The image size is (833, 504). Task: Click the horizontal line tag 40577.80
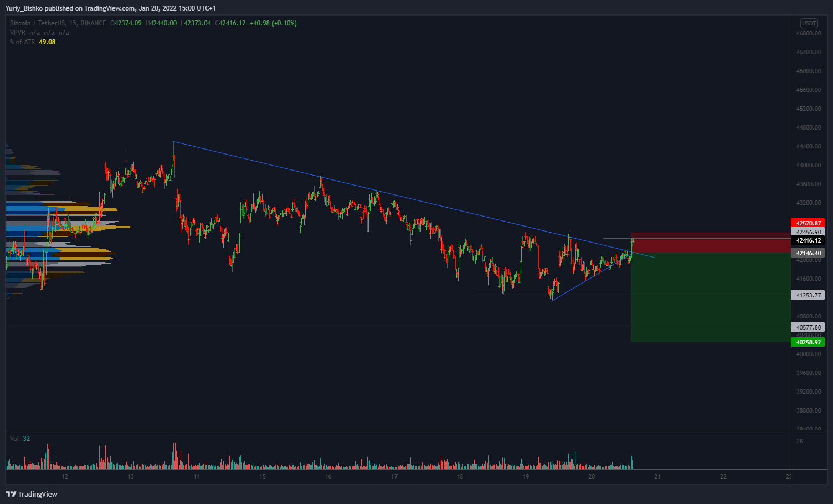click(x=808, y=327)
